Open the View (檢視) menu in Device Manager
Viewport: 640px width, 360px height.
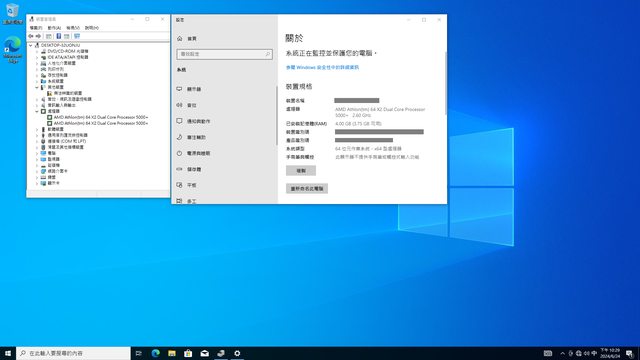73,28
